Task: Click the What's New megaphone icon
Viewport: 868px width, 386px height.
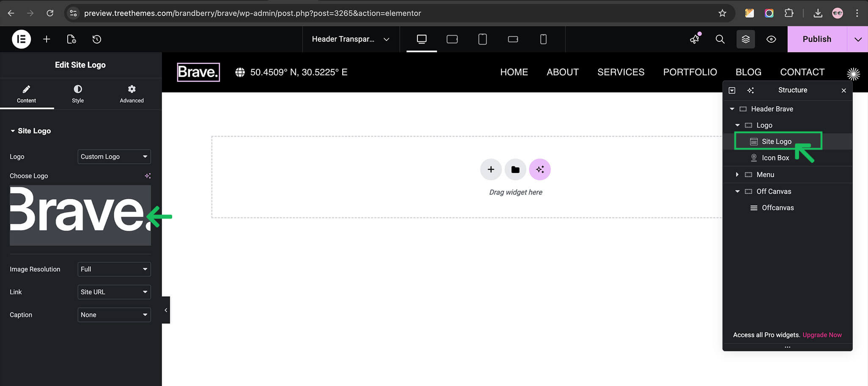Action: point(695,39)
